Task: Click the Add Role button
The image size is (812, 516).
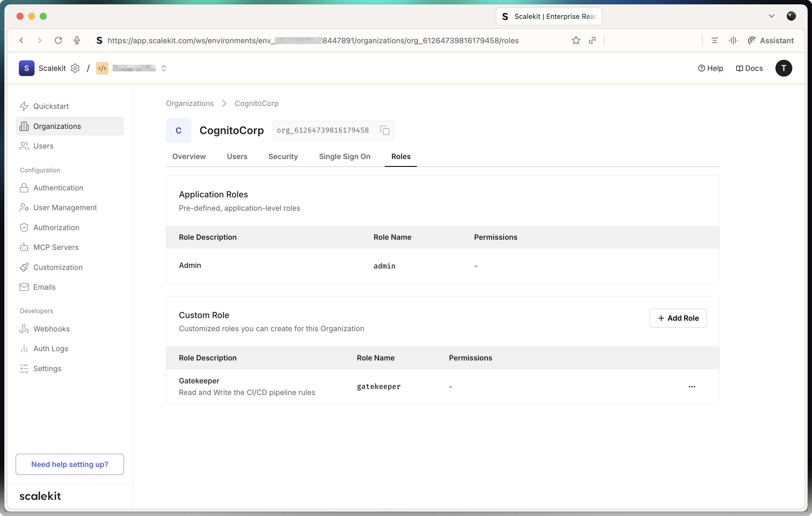Action: pyautogui.click(x=678, y=318)
